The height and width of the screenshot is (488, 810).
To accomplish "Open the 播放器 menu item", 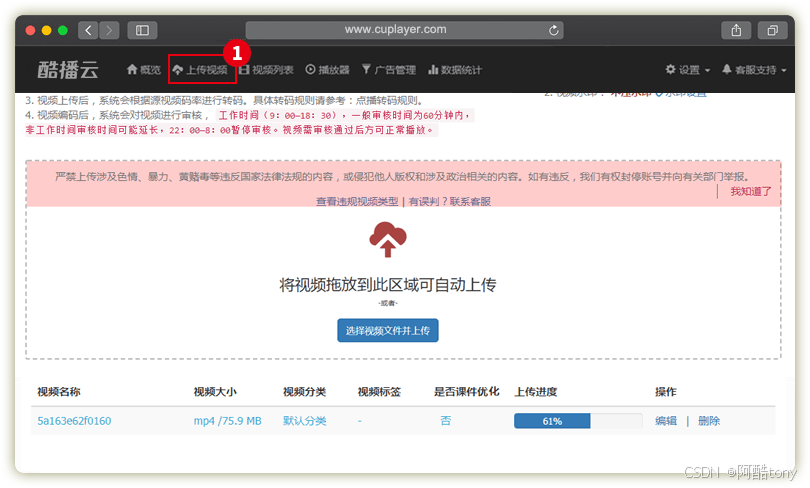I will pyautogui.click(x=328, y=70).
